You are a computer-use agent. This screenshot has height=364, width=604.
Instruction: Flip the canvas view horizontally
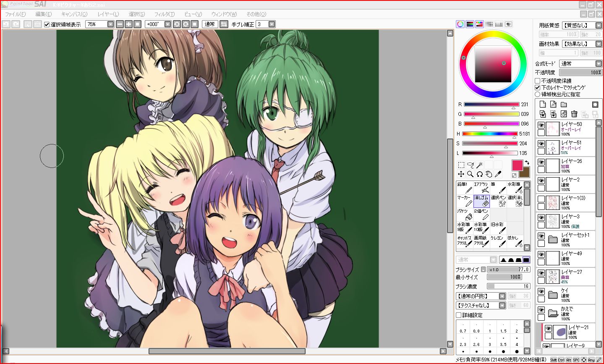[x=224, y=24]
